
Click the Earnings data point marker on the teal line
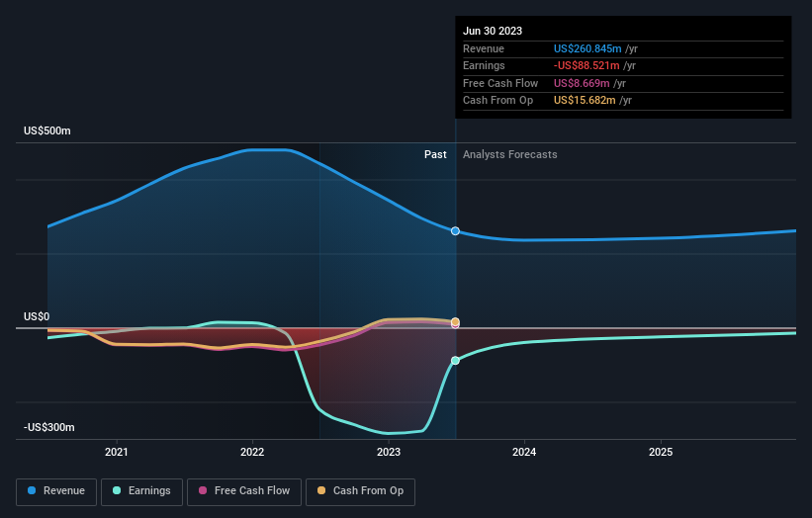455,361
